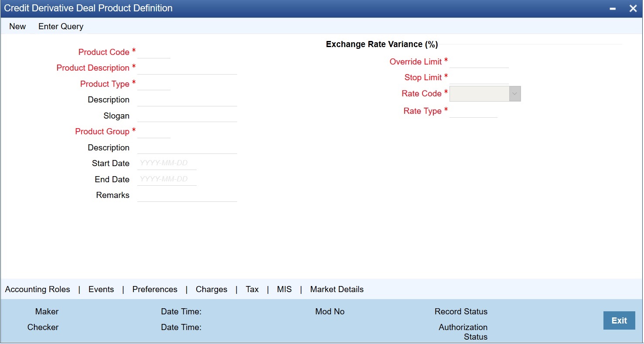Click the Description field below Product Group
The width and height of the screenshot is (644, 344).
click(187, 147)
